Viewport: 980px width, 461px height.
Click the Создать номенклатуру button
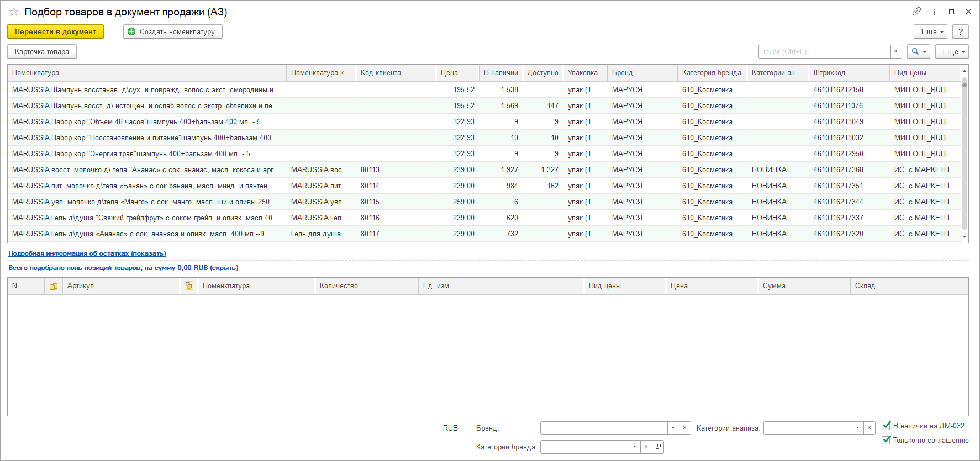coord(172,32)
